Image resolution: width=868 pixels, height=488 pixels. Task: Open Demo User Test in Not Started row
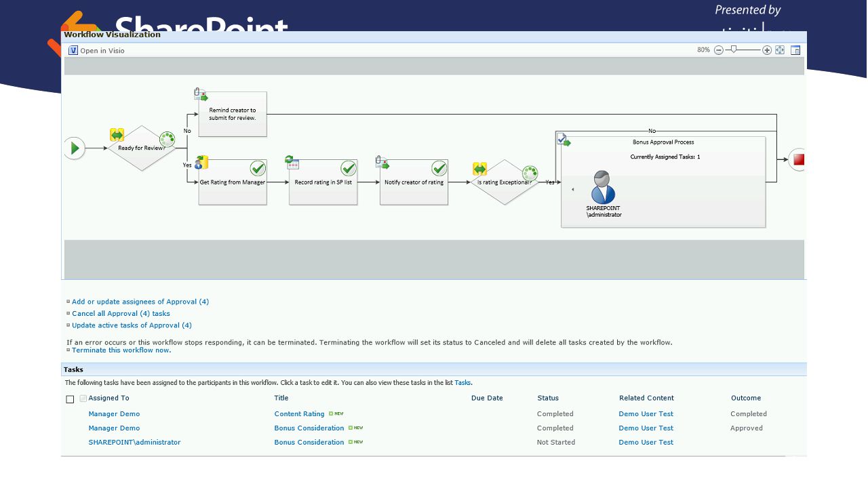pos(646,443)
